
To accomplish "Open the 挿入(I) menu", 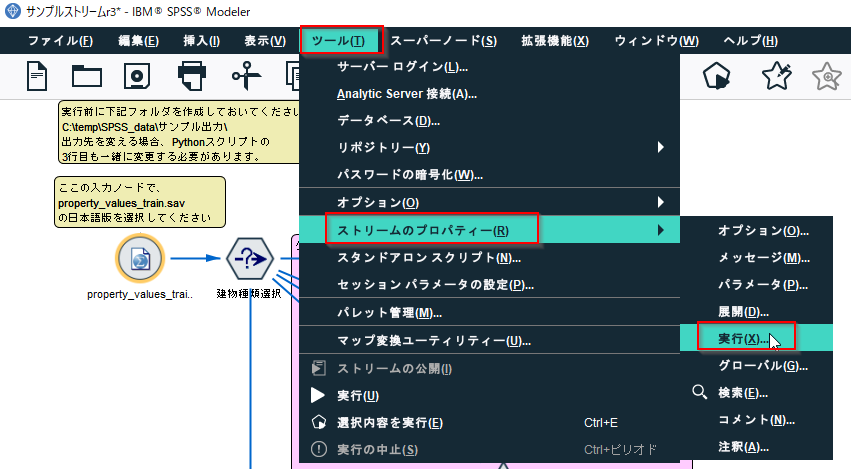I will [x=201, y=41].
